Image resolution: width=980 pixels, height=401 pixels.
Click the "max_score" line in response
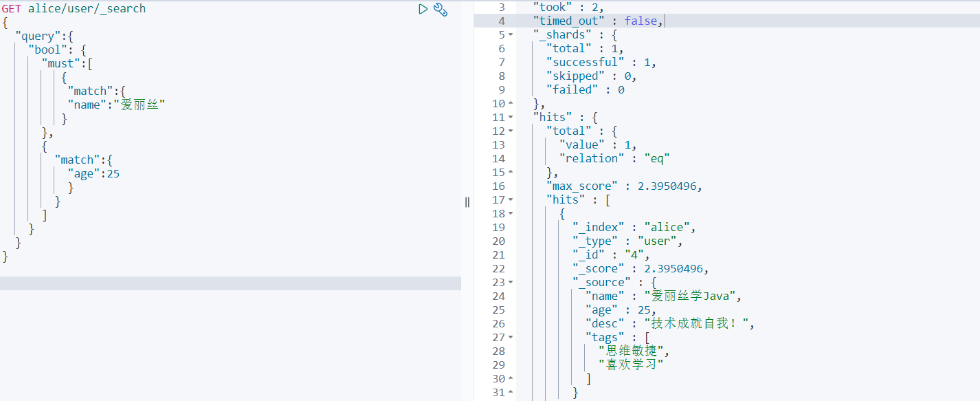(x=624, y=186)
